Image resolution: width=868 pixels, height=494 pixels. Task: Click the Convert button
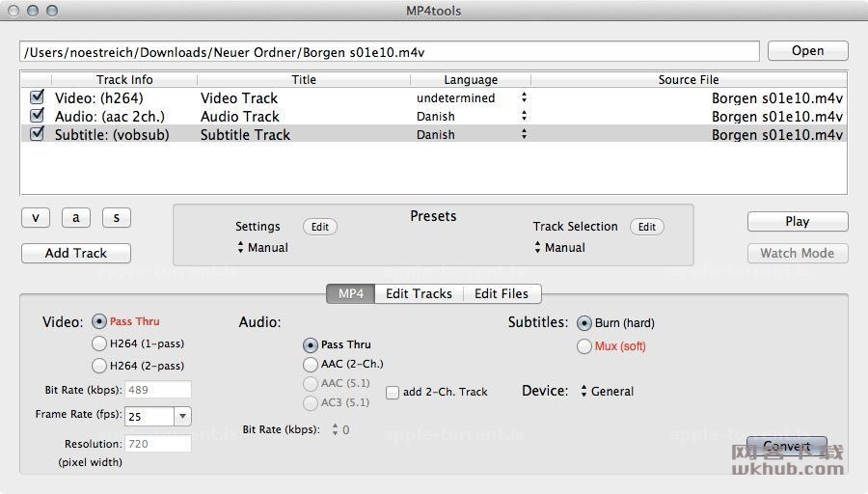[x=787, y=446]
